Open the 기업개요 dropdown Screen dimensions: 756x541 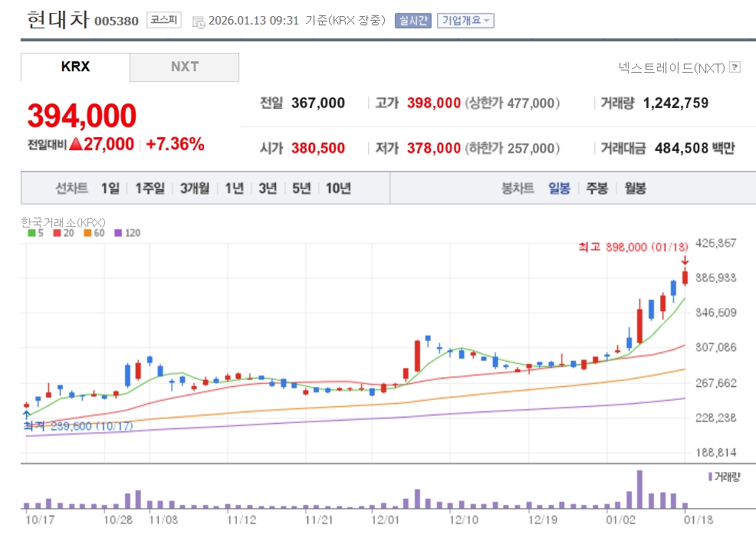coord(465,20)
